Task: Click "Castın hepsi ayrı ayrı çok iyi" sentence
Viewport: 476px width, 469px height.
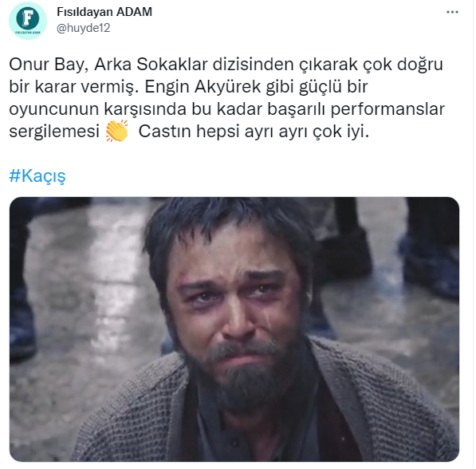Action: point(254,132)
